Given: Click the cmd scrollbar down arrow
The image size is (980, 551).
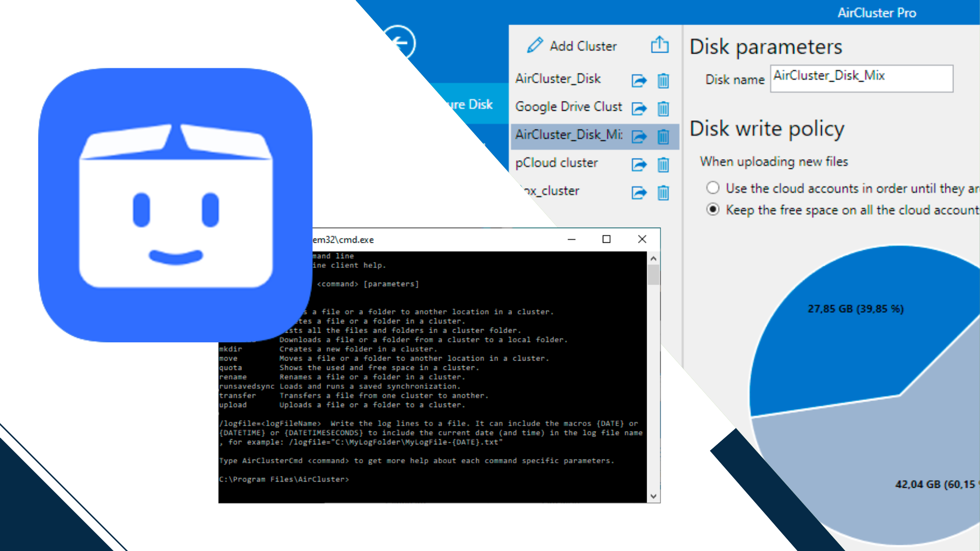Looking at the screenshot, I should (653, 496).
